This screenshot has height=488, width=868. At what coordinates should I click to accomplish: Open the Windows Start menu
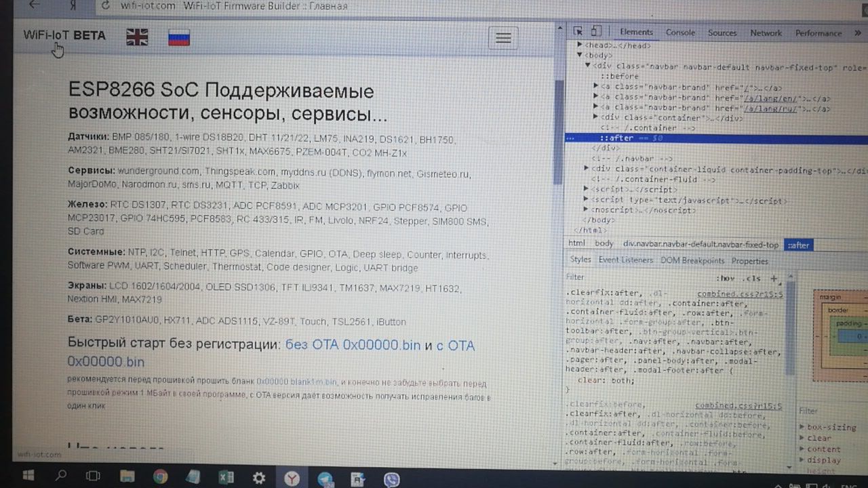28,475
